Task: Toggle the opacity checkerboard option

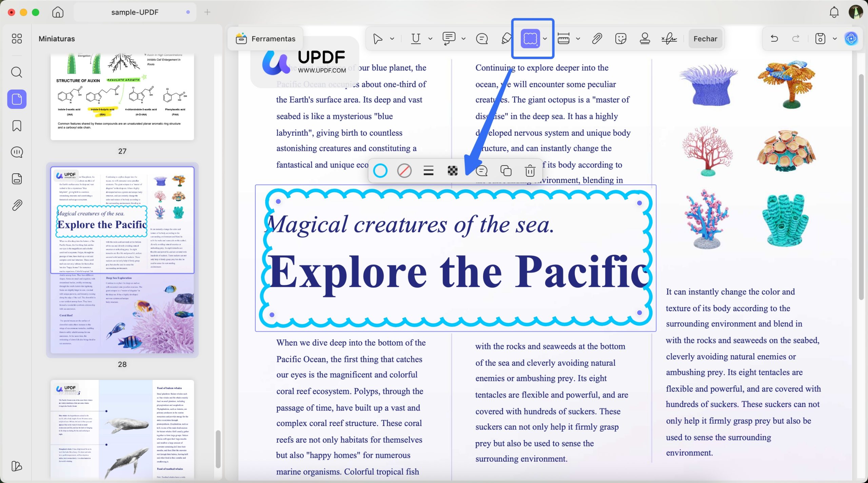Action: point(452,171)
